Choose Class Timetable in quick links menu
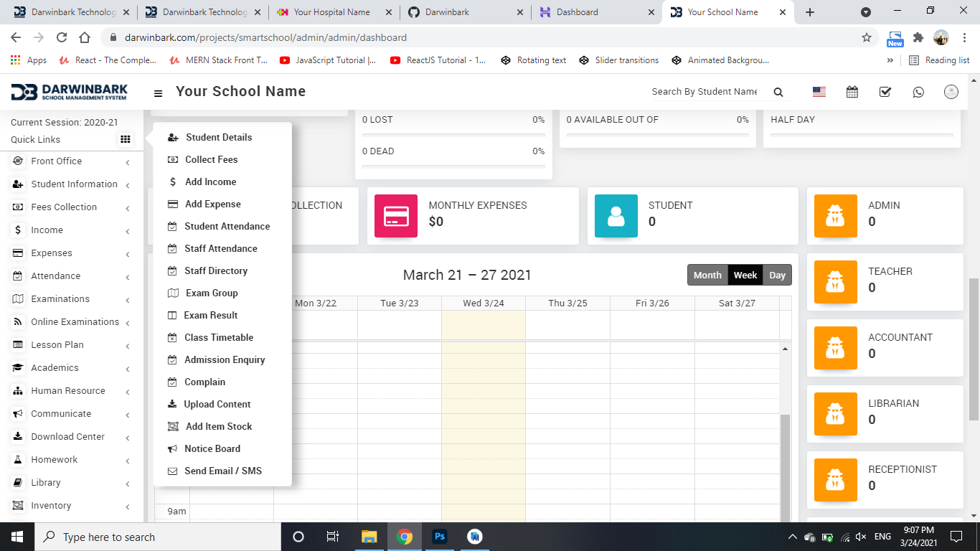 tap(219, 337)
